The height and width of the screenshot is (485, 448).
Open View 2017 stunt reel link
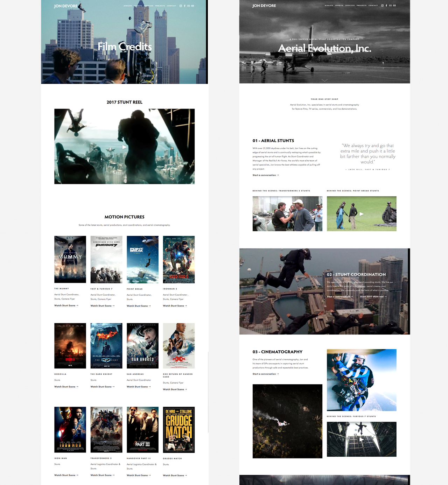click(372, 296)
